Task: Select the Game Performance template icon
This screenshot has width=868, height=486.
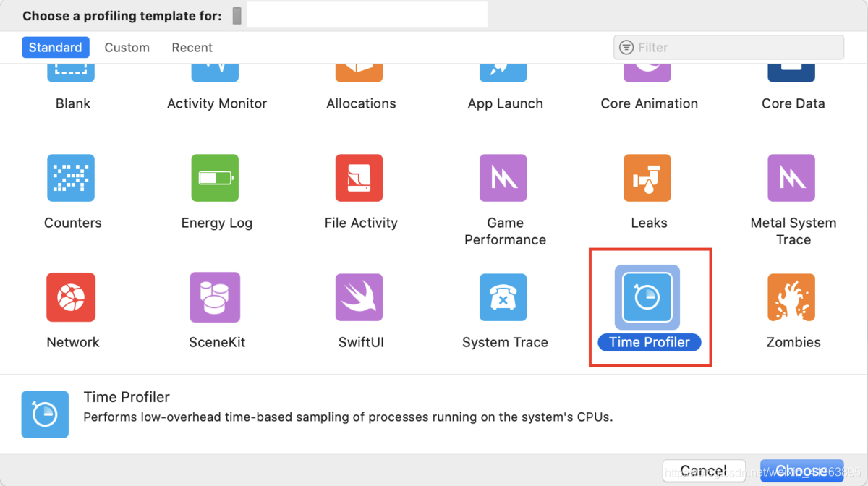Action: [503, 178]
